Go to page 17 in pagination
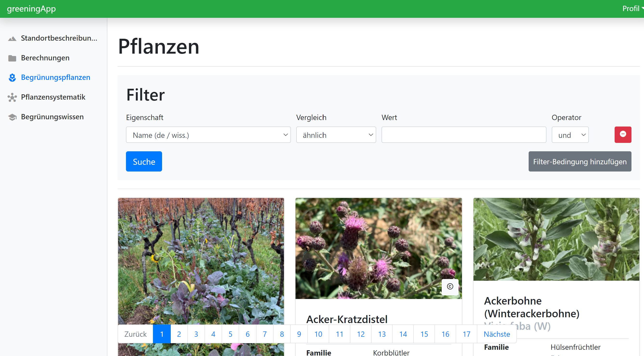The width and height of the screenshot is (644, 356). pyautogui.click(x=467, y=334)
